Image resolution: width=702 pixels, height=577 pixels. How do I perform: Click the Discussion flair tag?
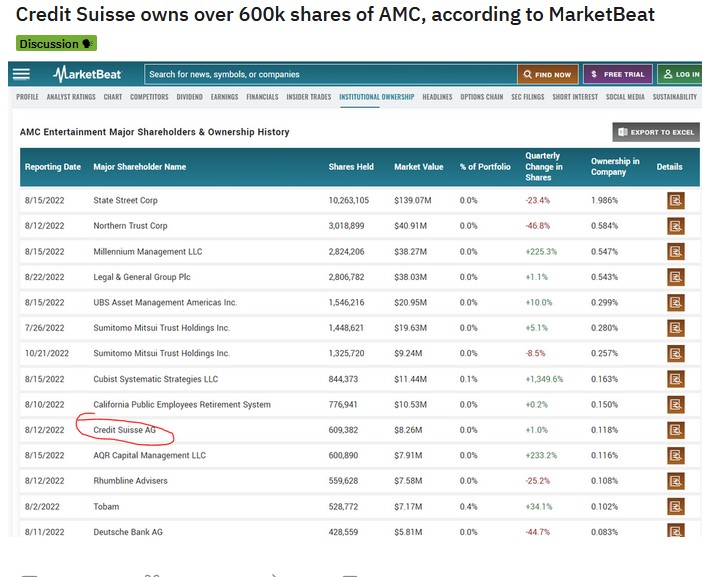[x=56, y=44]
